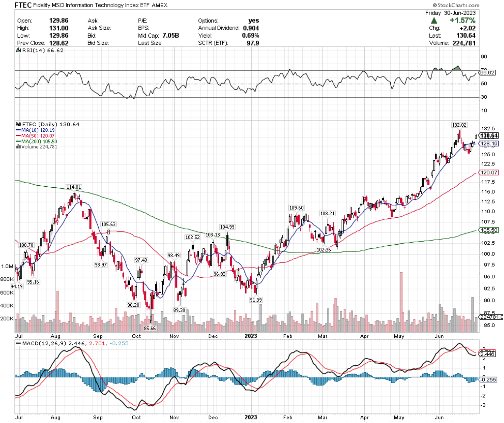Click the Jun label on MACD time axis
This screenshot has height=423, width=504.
tap(439, 417)
